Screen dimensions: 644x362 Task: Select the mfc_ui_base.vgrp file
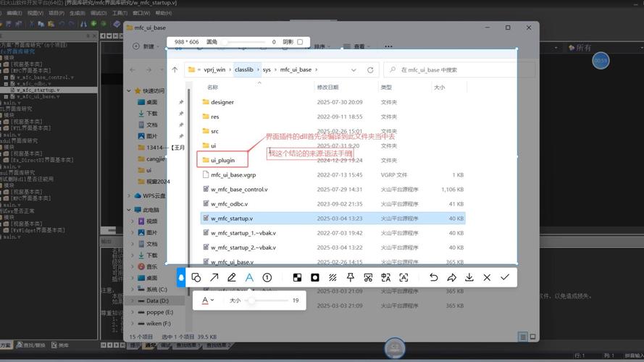coord(233,174)
